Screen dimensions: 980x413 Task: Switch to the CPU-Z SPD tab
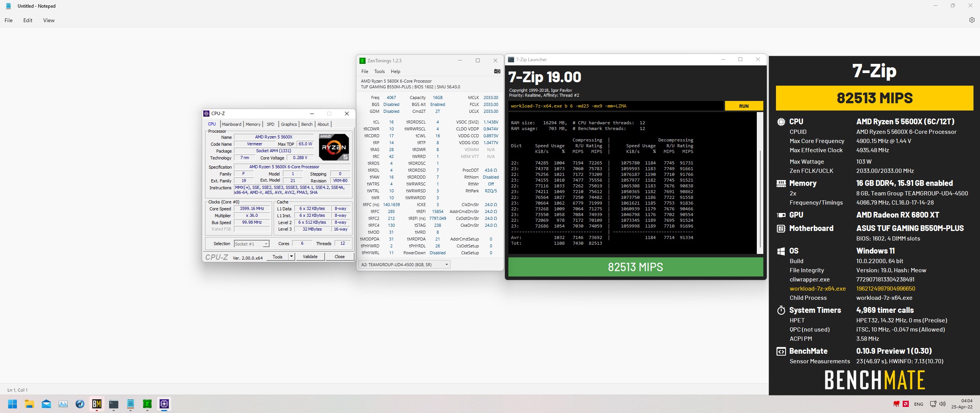click(x=271, y=124)
